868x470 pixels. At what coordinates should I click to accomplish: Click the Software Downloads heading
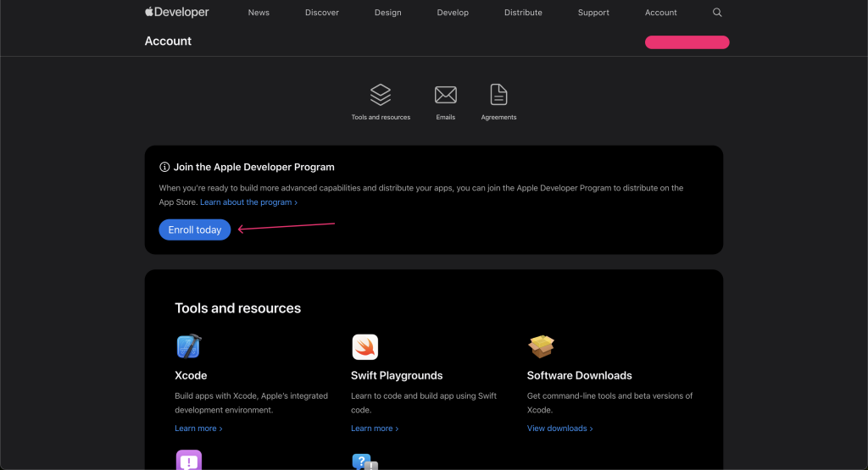pyautogui.click(x=579, y=375)
